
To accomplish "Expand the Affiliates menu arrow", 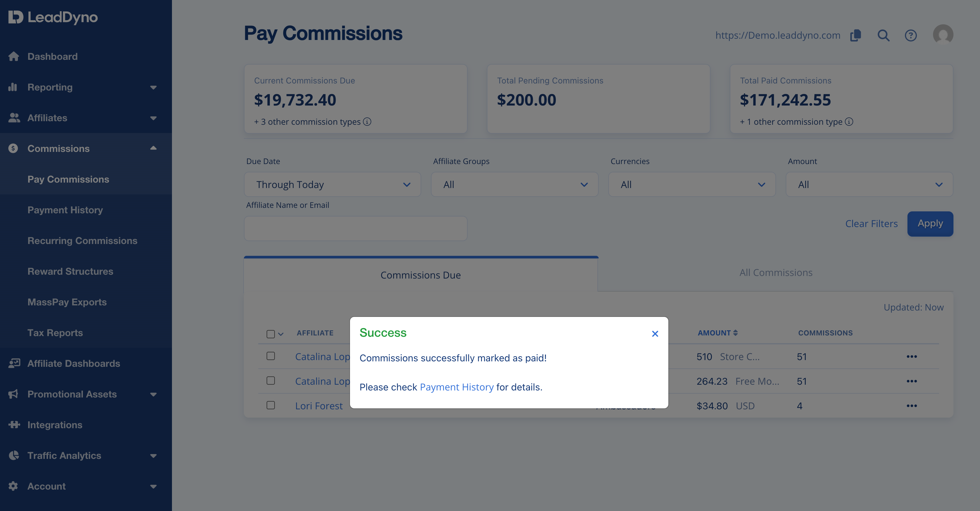I will pyautogui.click(x=153, y=118).
